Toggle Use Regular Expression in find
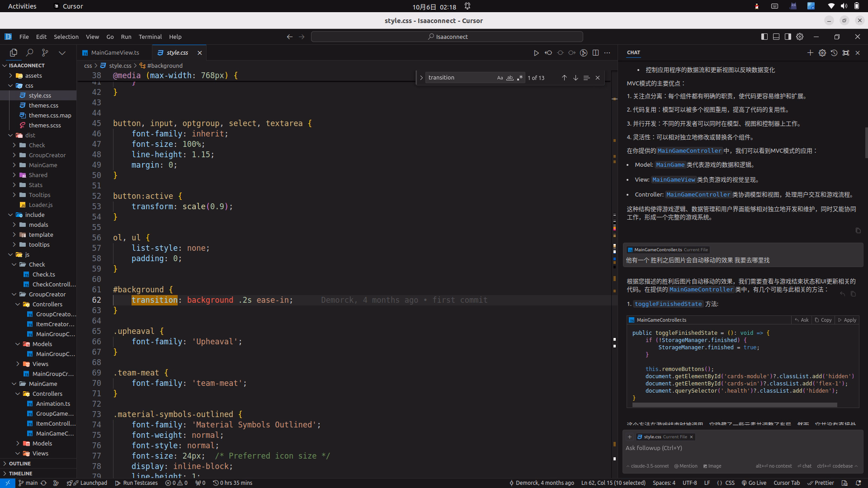 pyautogui.click(x=520, y=78)
